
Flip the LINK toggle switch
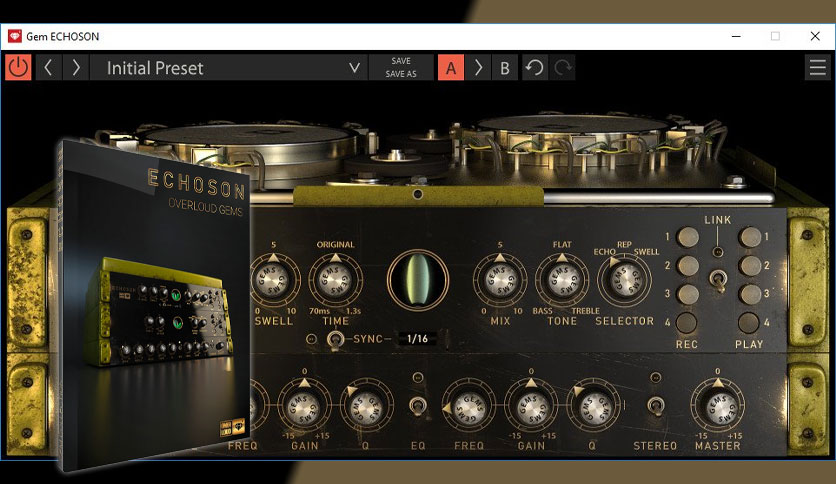pos(718,280)
